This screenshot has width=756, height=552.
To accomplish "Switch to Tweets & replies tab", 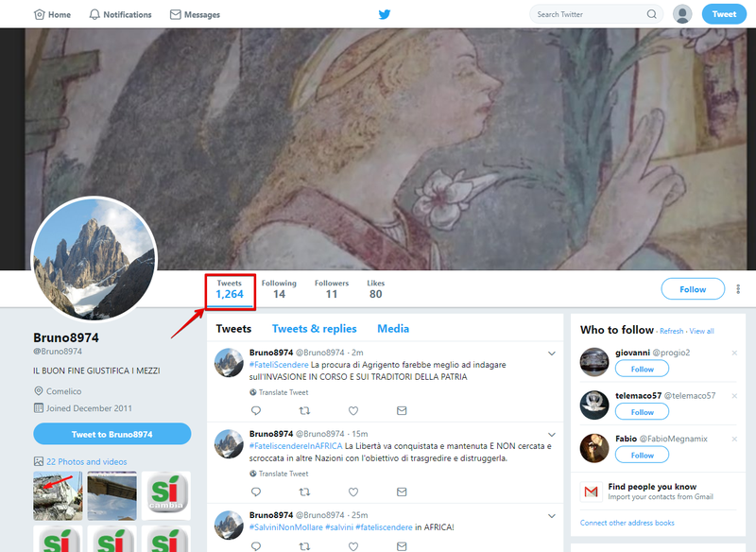I will click(315, 329).
